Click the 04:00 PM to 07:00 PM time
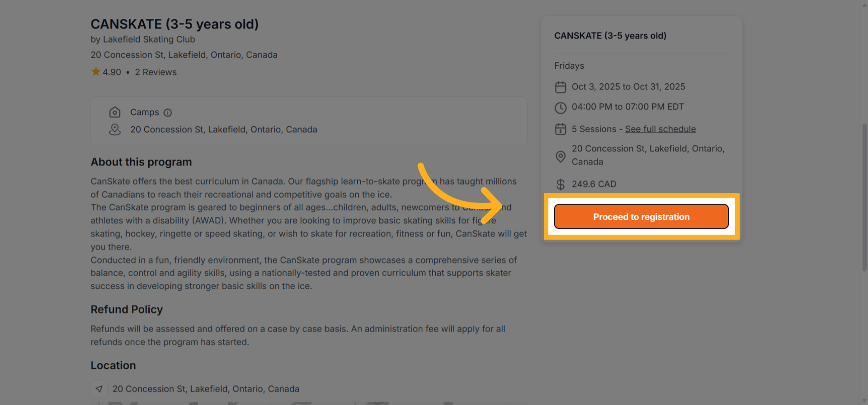This screenshot has width=868, height=405. pos(627,107)
